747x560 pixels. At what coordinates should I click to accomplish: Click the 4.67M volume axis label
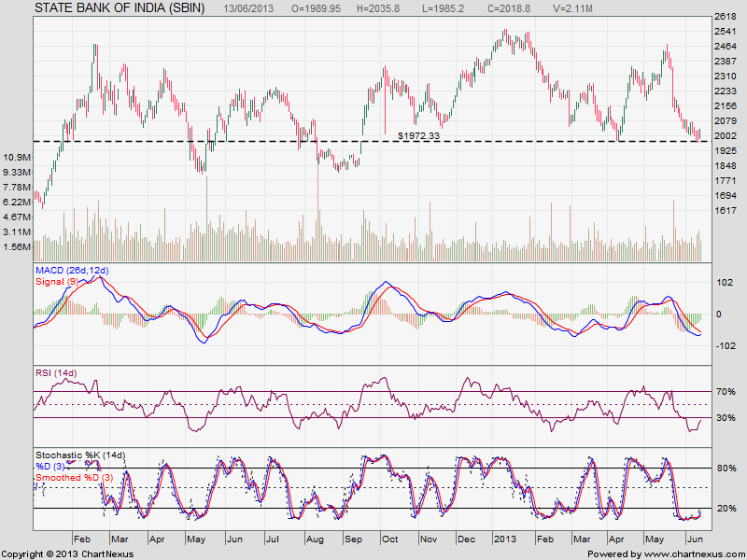point(17,217)
